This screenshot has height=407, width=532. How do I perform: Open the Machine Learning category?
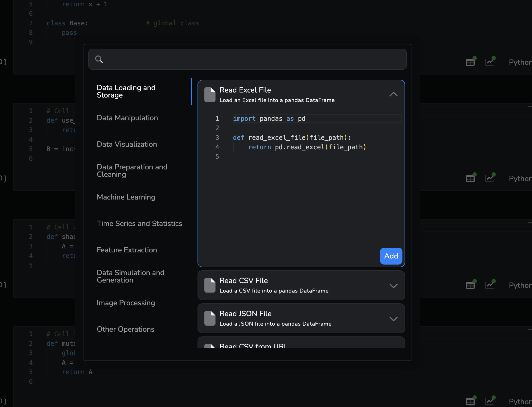click(126, 197)
